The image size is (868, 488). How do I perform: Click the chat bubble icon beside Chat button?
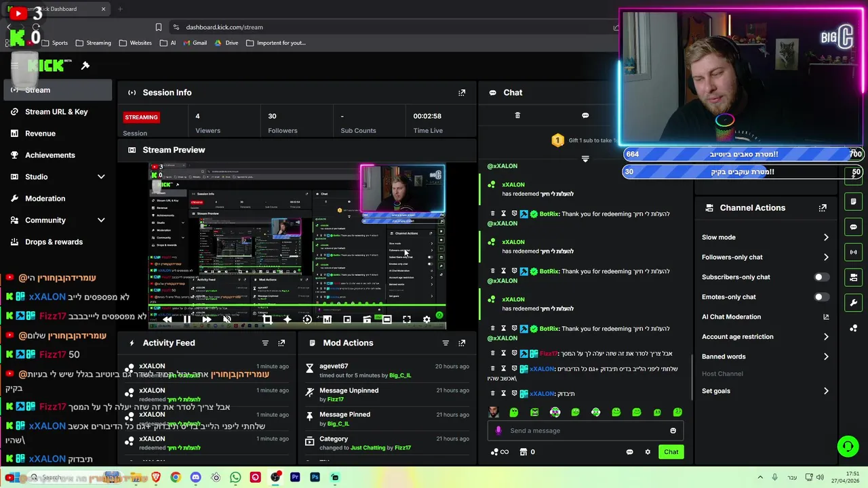(629, 452)
